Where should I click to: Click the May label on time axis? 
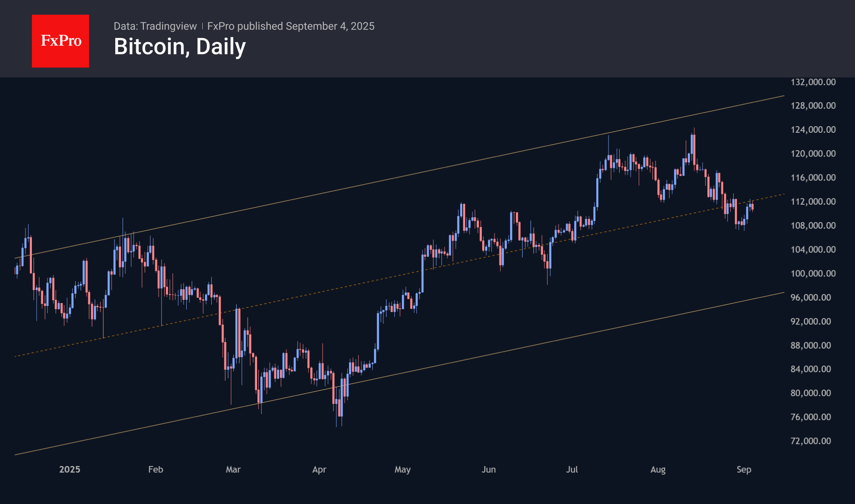point(403,470)
